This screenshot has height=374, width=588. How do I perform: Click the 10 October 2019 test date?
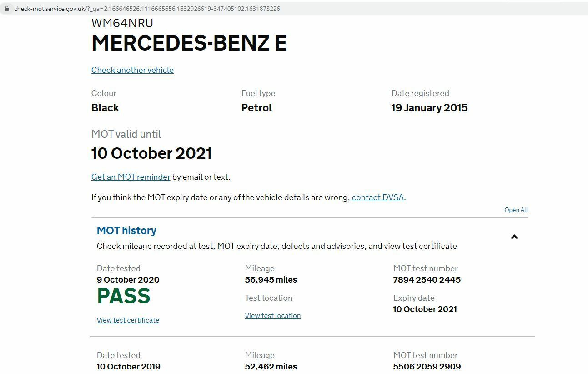click(x=128, y=367)
